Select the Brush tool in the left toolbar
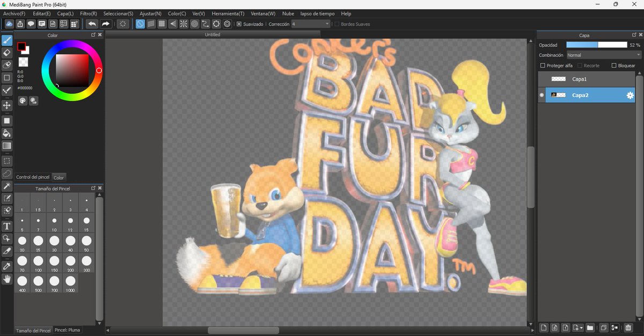 point(7,40)
